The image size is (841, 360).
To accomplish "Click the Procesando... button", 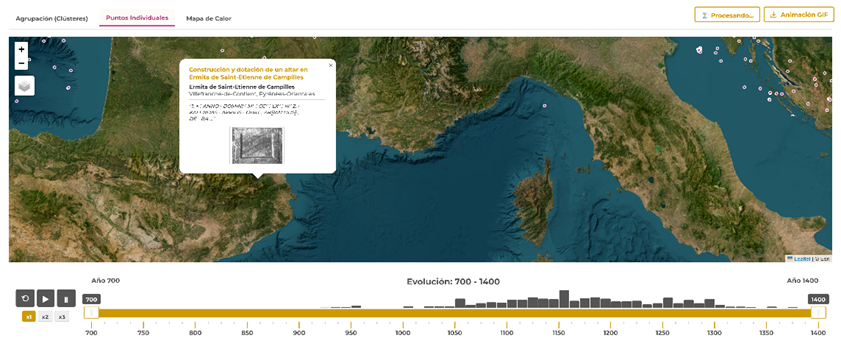I will pyautogui.click(x=727, y=15).
